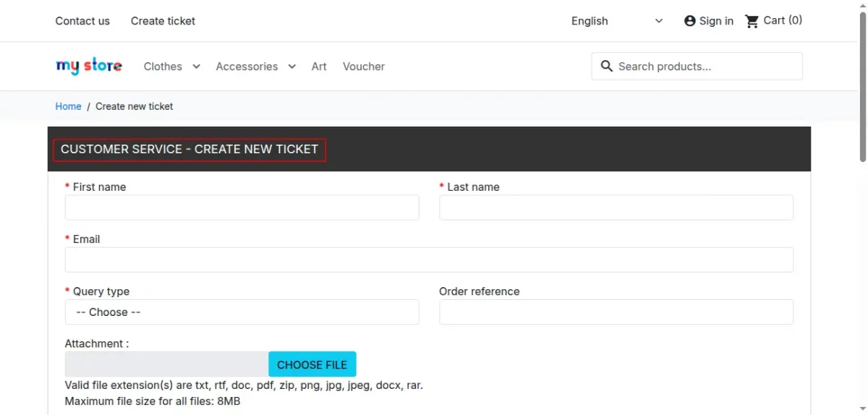Viewport: 868px width, 415px height.
Task: Open the shopping cart icon
Action: click(752, 21)
